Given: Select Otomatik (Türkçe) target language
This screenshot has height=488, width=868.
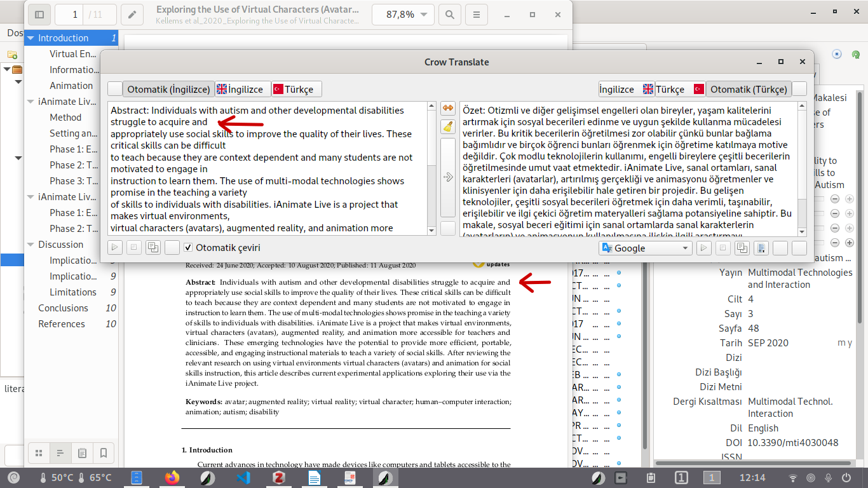Looking at the screenshot, I should (749, 89).
